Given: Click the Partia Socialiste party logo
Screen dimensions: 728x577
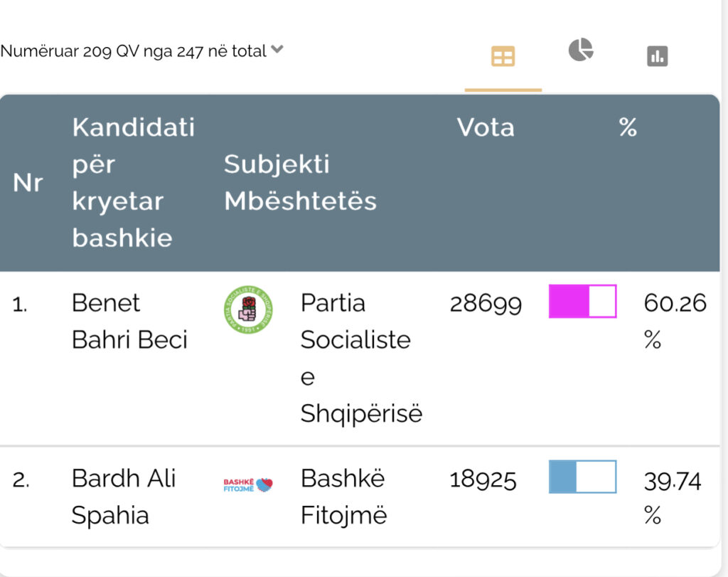Looking at the screenshot, I should point(247,310).
